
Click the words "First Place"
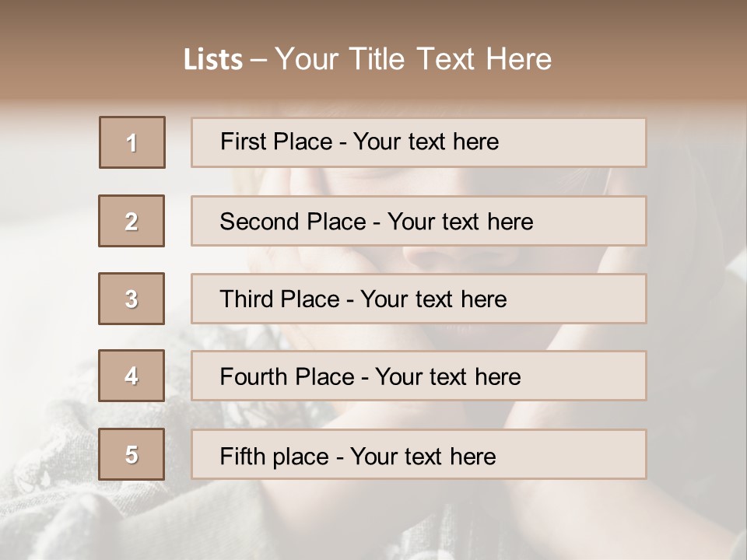(276, 142)
